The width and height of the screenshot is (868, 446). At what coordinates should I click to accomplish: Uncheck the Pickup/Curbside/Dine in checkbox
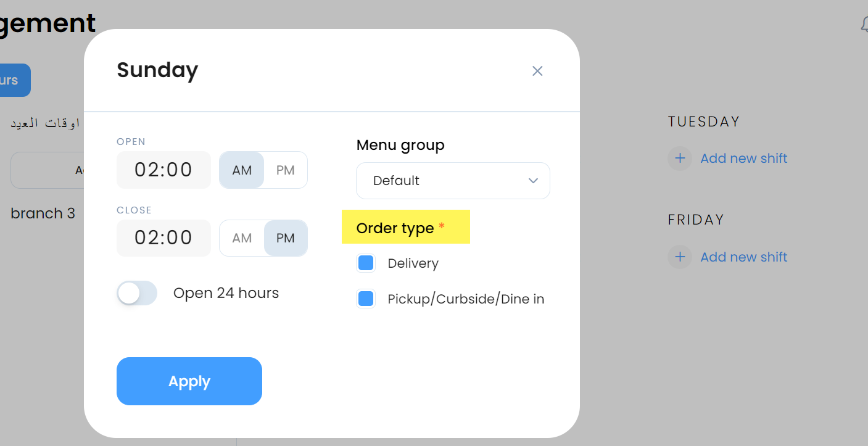coord(366,299)
